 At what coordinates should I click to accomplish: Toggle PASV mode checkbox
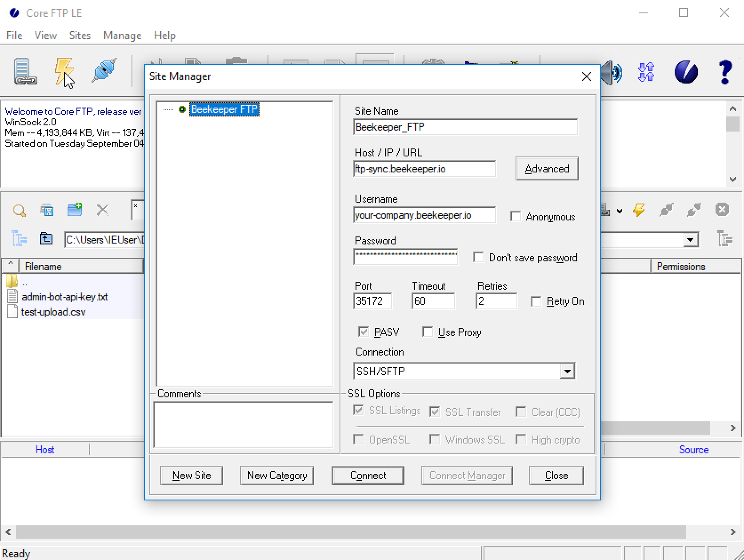tap(364, 332)
